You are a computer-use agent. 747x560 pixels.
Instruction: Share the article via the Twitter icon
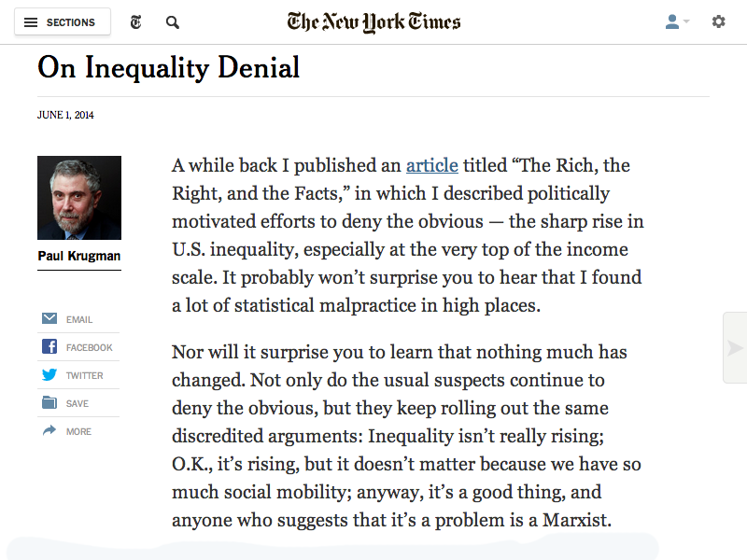[49, 374]
